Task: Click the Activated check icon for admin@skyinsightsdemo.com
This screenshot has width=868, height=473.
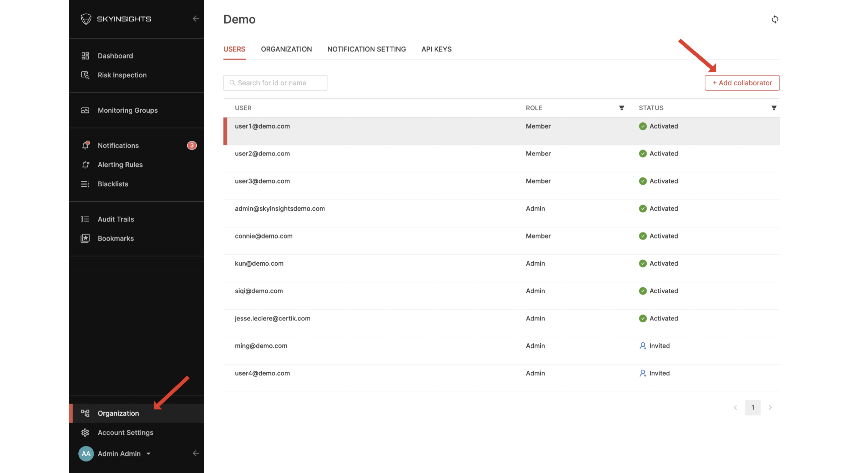Action: tap(643, 209)
